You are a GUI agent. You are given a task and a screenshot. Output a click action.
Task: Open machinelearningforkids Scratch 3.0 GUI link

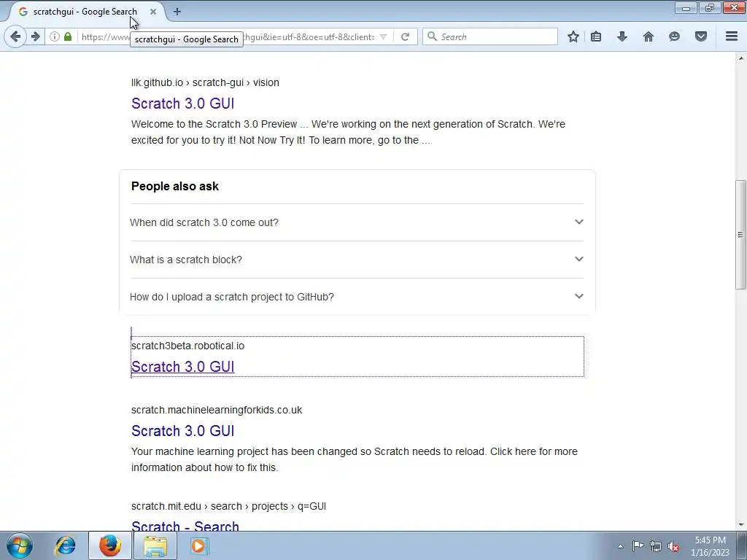point(183,431)
